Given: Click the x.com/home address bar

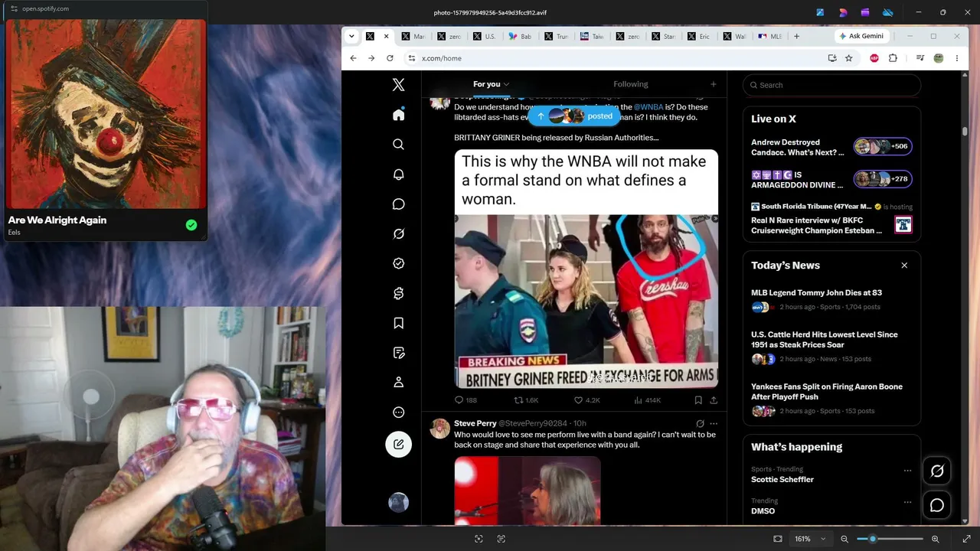Looking at the screenshot, I should pos(612,58).
